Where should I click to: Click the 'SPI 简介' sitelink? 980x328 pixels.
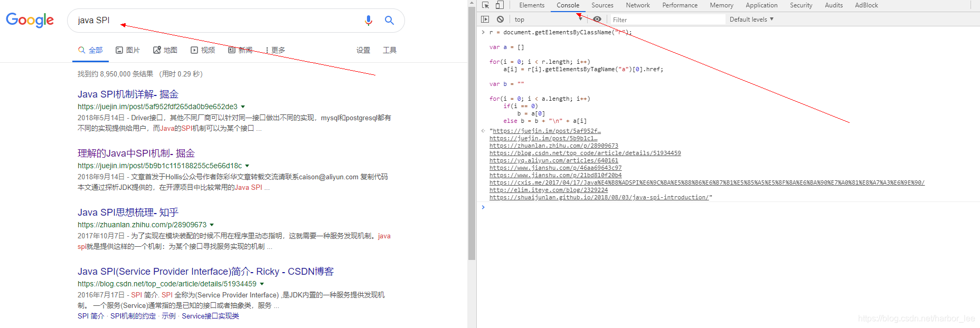tap(91, 316)
